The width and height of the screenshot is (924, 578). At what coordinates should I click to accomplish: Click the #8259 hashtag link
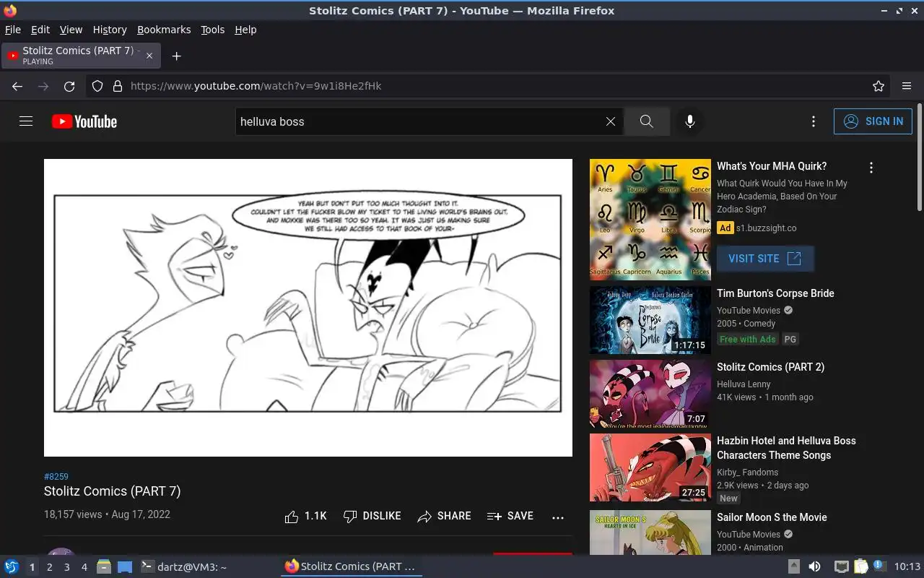click(x=56, y=477)
